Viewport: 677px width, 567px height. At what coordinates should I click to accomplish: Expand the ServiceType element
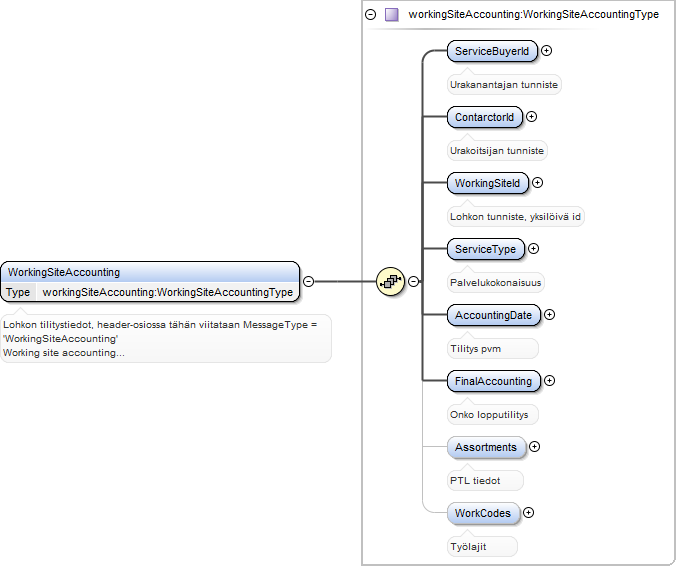click(534, 249)
